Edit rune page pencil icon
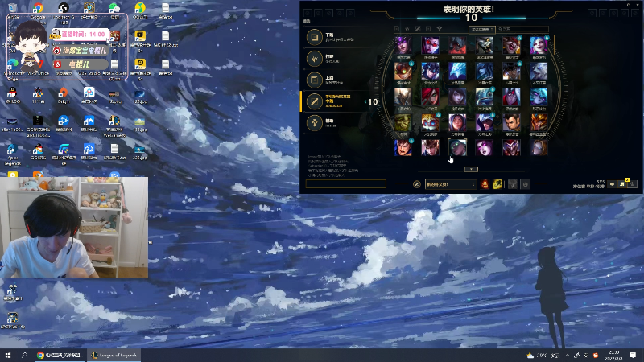644x362 pixels. click(x=417, y=184)
